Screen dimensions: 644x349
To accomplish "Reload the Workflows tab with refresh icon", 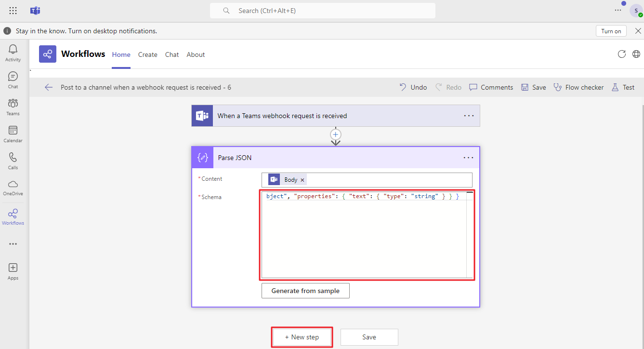I will tap(622, 54).
